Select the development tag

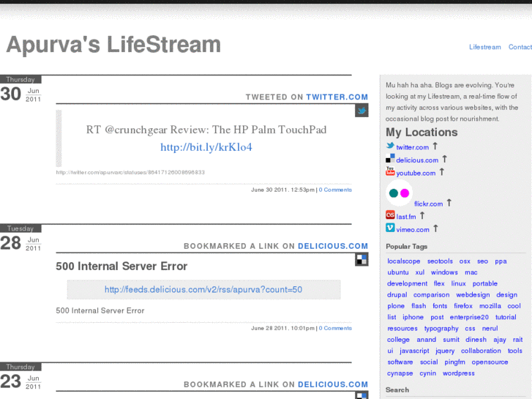(407, 284)
